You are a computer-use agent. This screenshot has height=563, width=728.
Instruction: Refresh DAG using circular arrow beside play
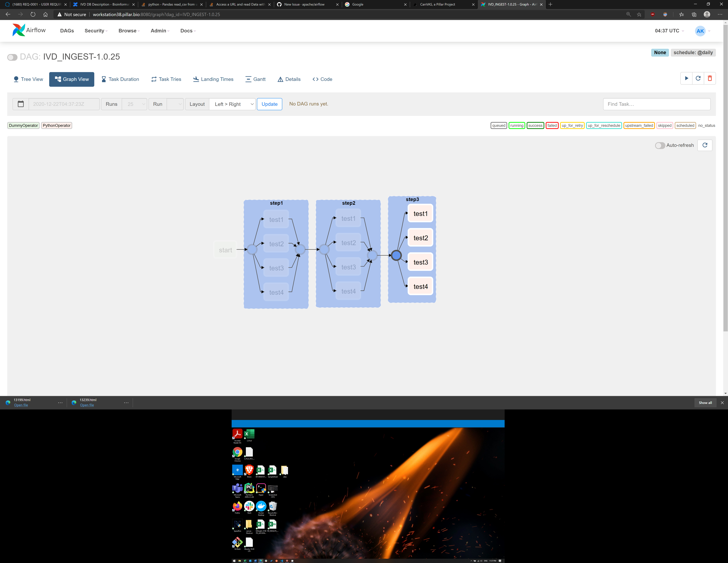point(698,78)
